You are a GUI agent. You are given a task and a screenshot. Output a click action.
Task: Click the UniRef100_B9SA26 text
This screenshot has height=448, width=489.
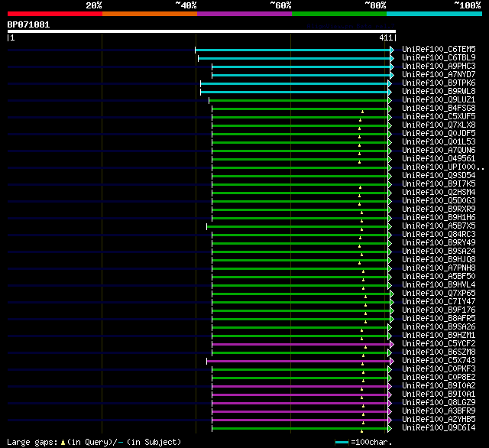click(x=439, y=327)
